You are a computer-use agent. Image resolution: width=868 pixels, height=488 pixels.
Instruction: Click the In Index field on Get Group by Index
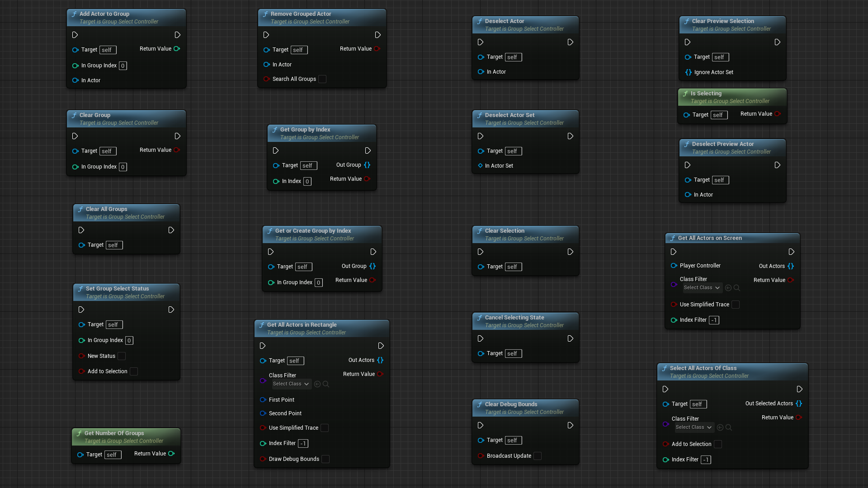[307, 181]
